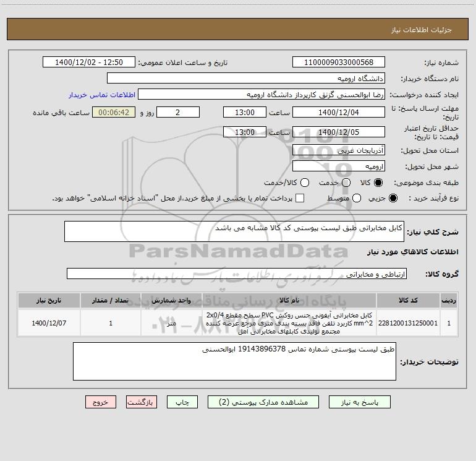The height and width of the screenshot is (461, 476).
Task: Click the response deadline date 1400/12/04
Action: click(x=339, y=112)
